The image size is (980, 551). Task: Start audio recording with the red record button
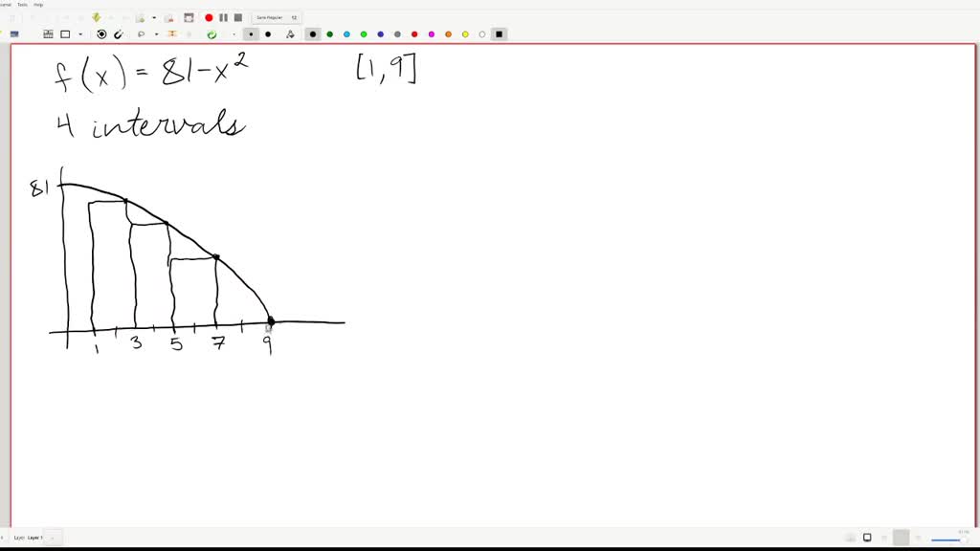coord(209,16)
